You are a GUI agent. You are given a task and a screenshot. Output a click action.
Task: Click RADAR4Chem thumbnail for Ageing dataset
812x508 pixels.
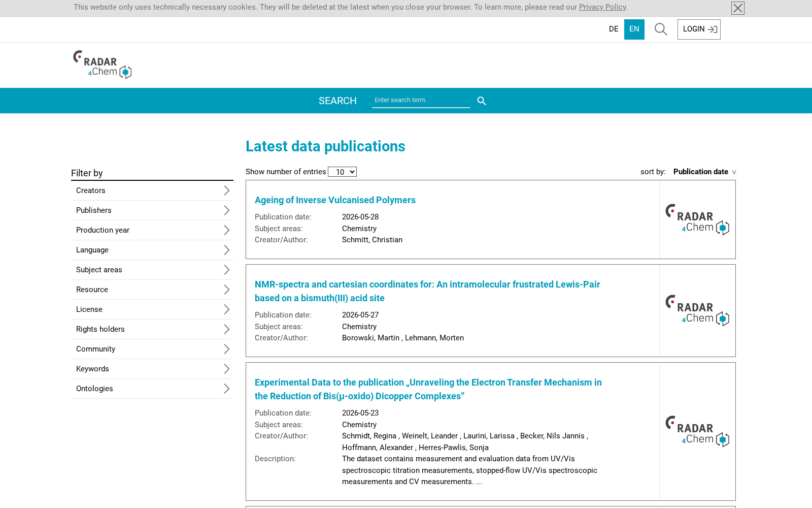click(697, 219)
